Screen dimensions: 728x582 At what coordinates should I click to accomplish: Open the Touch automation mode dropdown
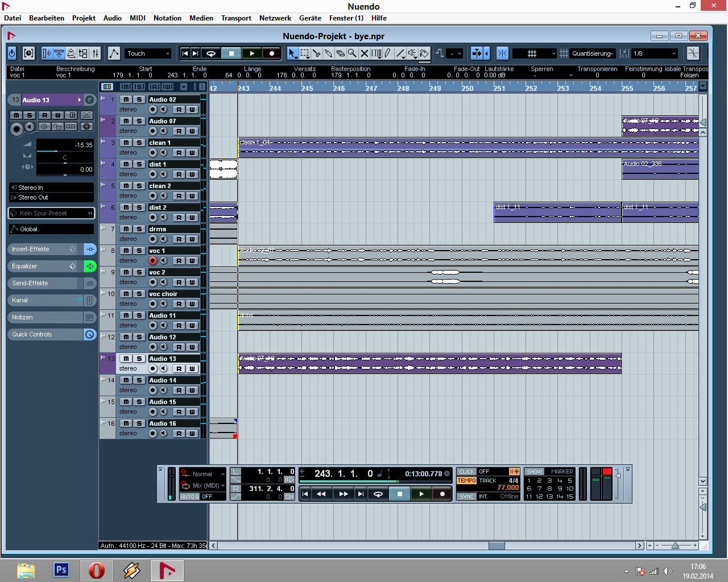pyautogui.click(x=148, y=53)
